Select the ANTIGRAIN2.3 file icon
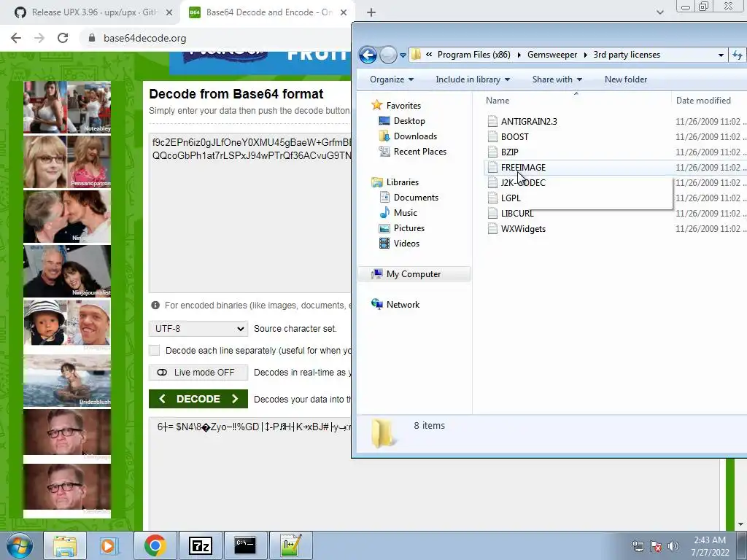 (x=492, y=122)
